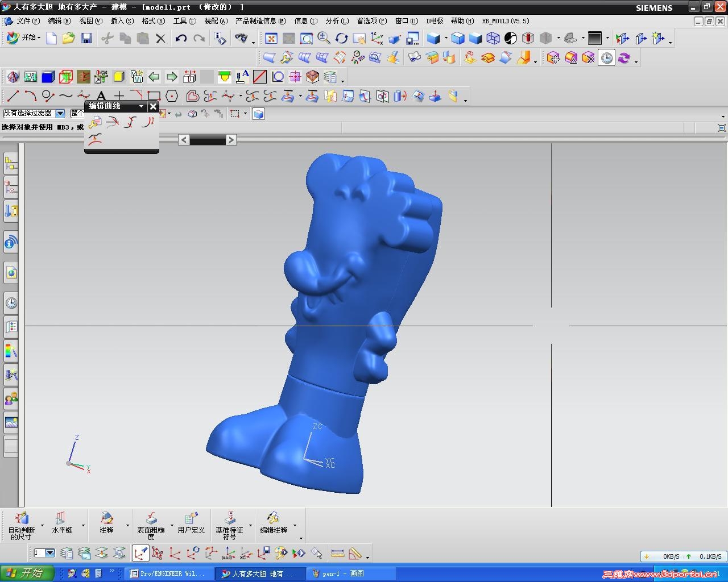Image resolution: width=728 pixels, height=582 pixels.
Task: Click the Save WCS icon
Action: [x=263, y=553]
